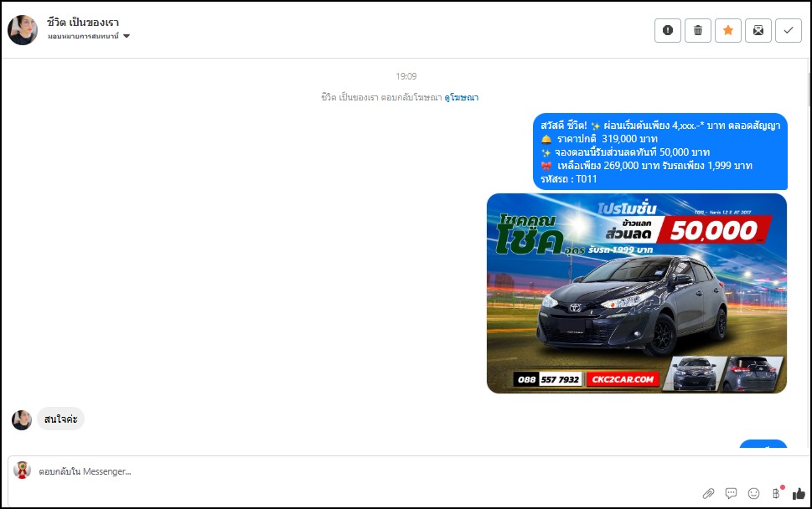Screen dimensions: 812x509
Task: Open the Yaris promotion car image
Action: [x=636, y=293]
